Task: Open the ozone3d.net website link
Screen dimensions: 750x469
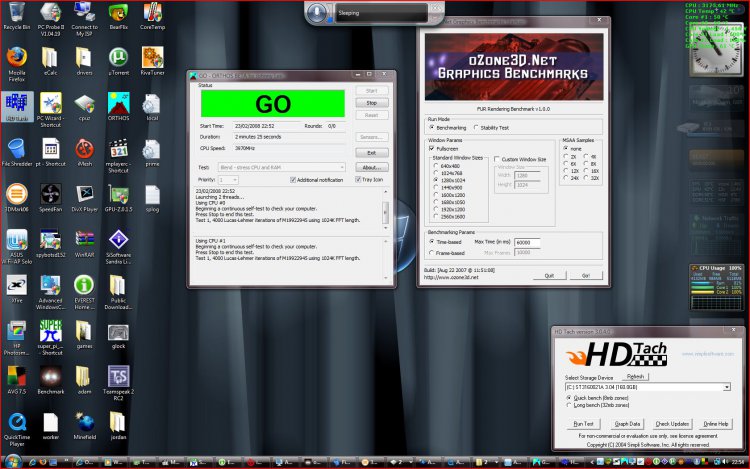Action: coord(451,277)
